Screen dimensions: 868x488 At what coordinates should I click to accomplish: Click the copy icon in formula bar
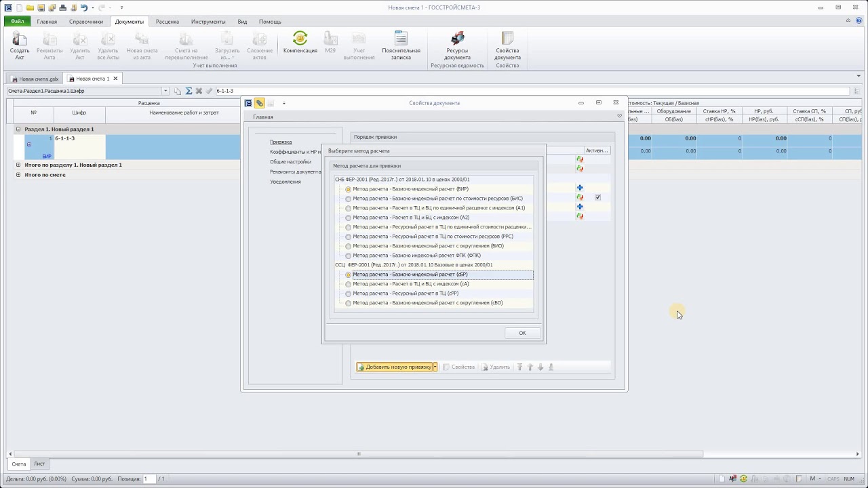(x=178, y=91)
